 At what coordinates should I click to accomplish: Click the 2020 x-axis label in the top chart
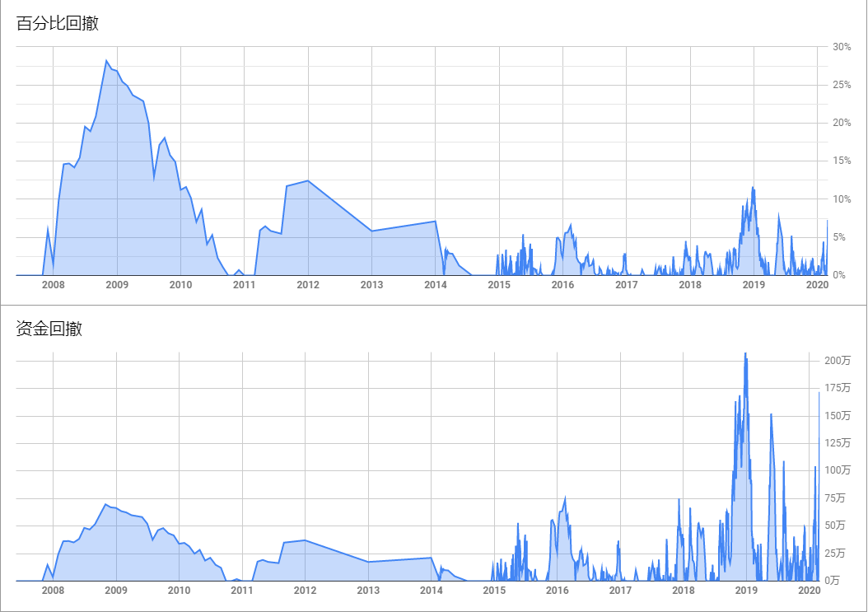(x=817, y=285)
